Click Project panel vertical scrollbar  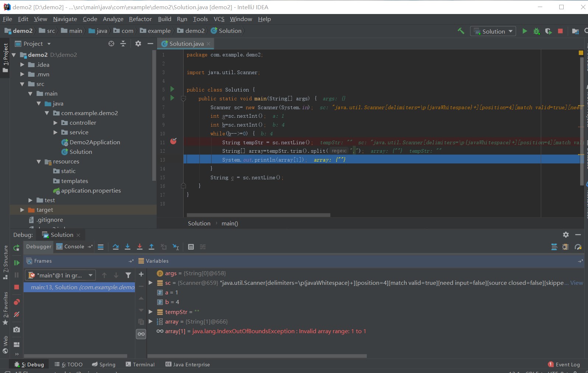[154, 115]
